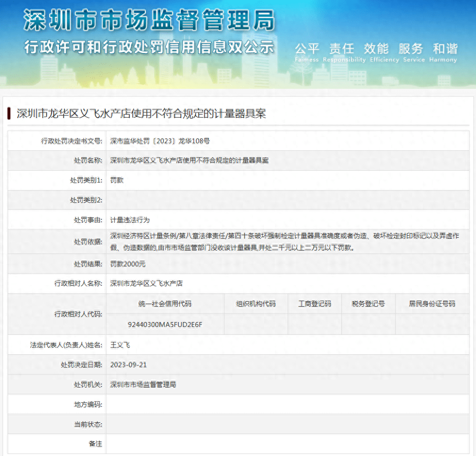Select credit code 92440300MA5FUD2E6F
This screenshot has height=456, width=476.
point(165,325)
